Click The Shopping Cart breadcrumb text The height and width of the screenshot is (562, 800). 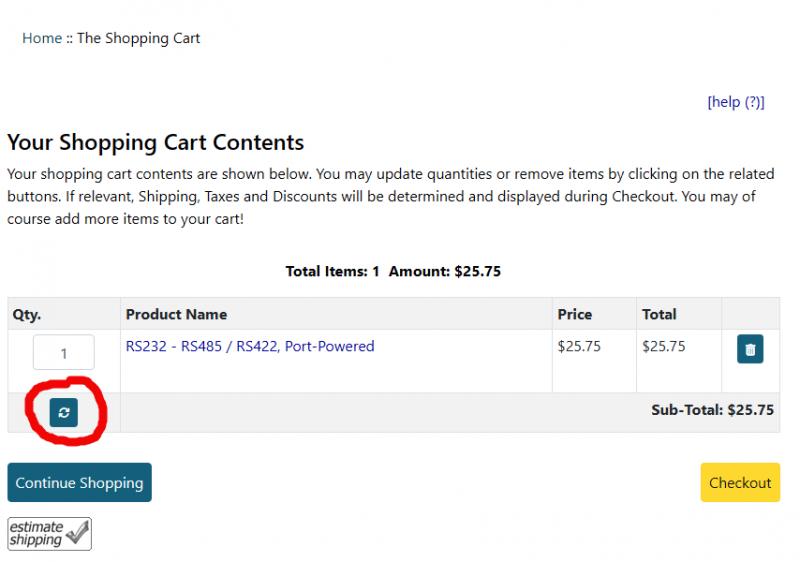click(138, 38)
